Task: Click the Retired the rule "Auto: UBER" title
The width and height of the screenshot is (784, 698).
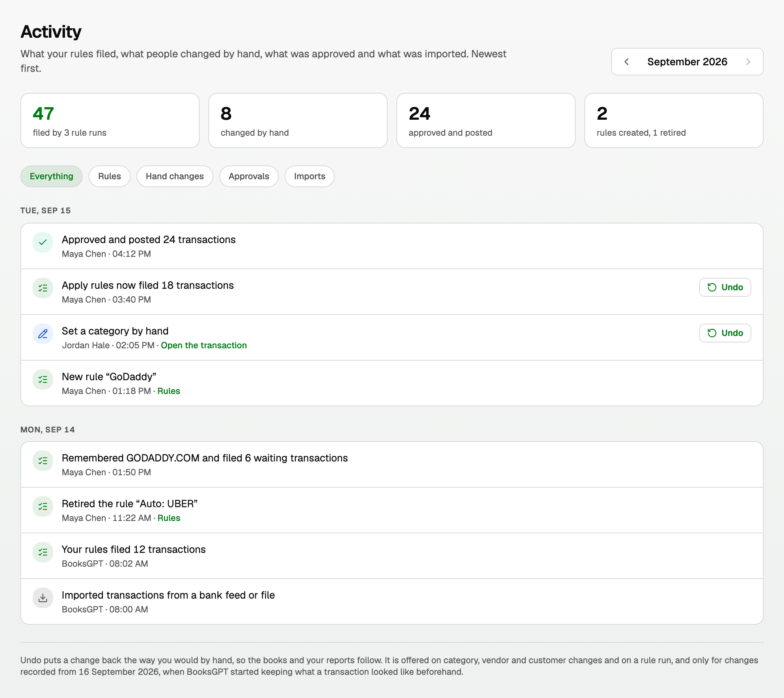Action: pos(130,504)
